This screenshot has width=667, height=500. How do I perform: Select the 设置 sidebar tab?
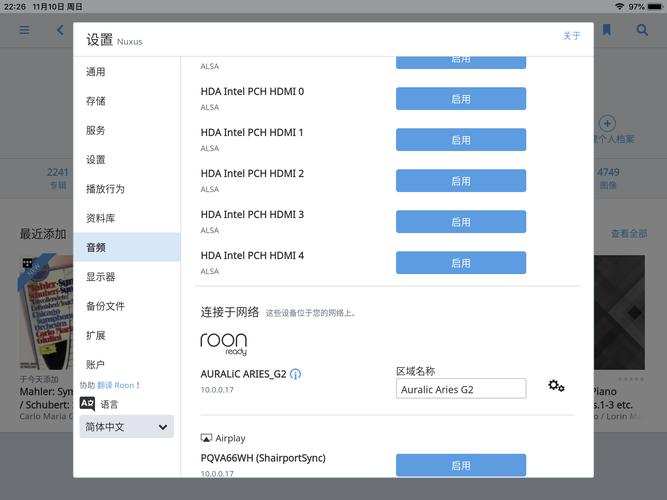click(x=127, y=160)
